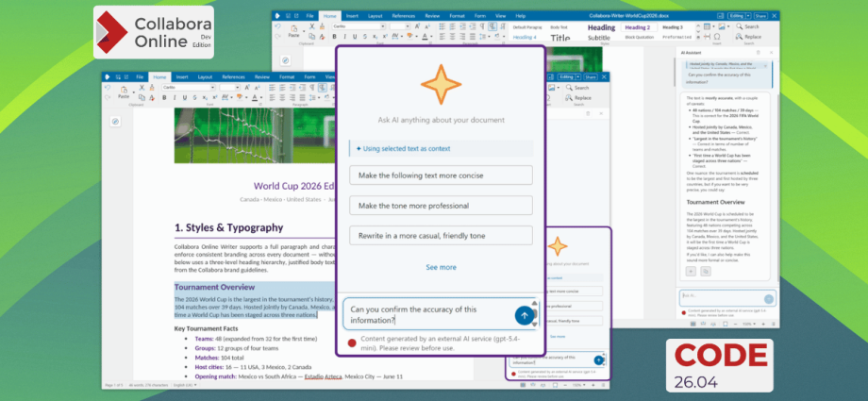Click the trash icon in AI Assistant panel
The width and height of the screenshot is (868, 401).
[759, 52]
